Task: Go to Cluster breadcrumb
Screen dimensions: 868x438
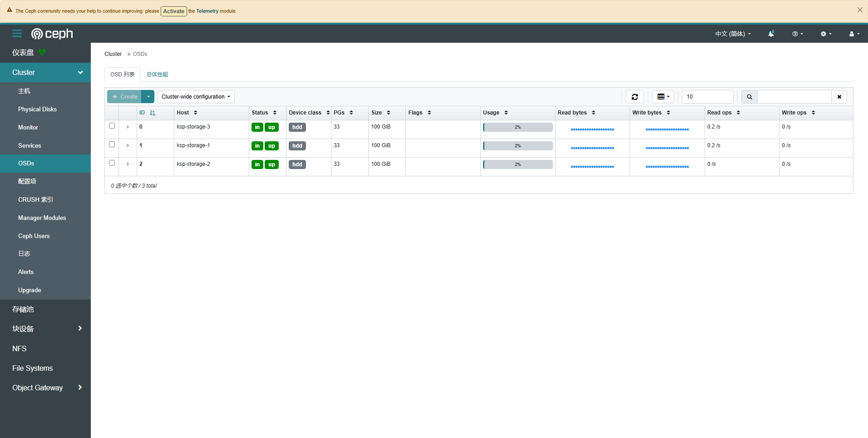Action: [113, 54]
